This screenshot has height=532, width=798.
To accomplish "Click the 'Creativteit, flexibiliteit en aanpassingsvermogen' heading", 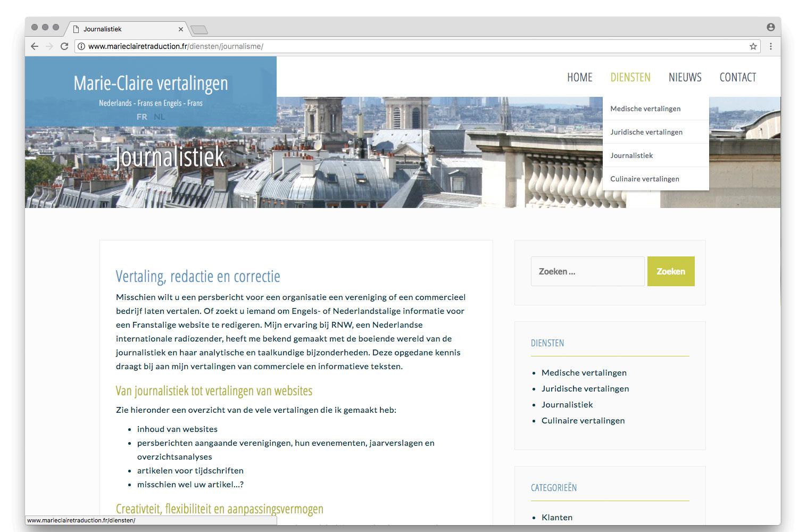I will (x=220, y=509).
